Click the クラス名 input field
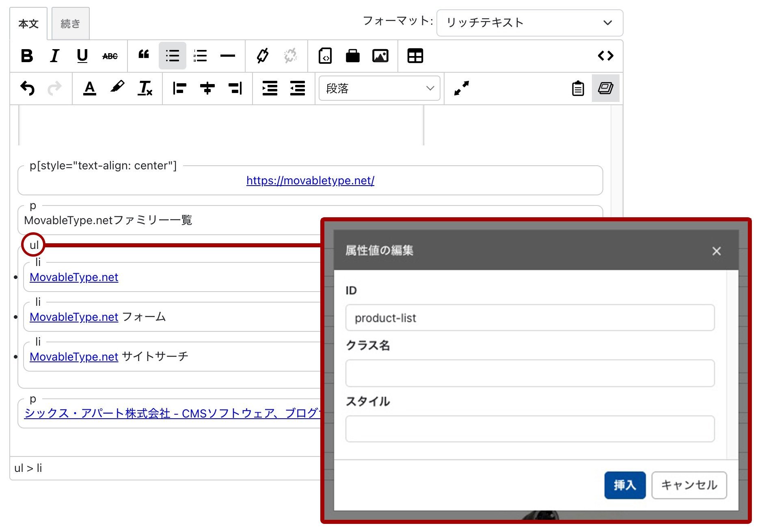 click(x=529, y=373)
